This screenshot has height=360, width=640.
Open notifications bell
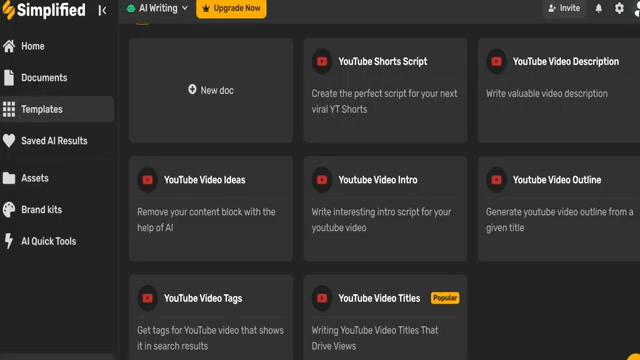coord(599,8)
